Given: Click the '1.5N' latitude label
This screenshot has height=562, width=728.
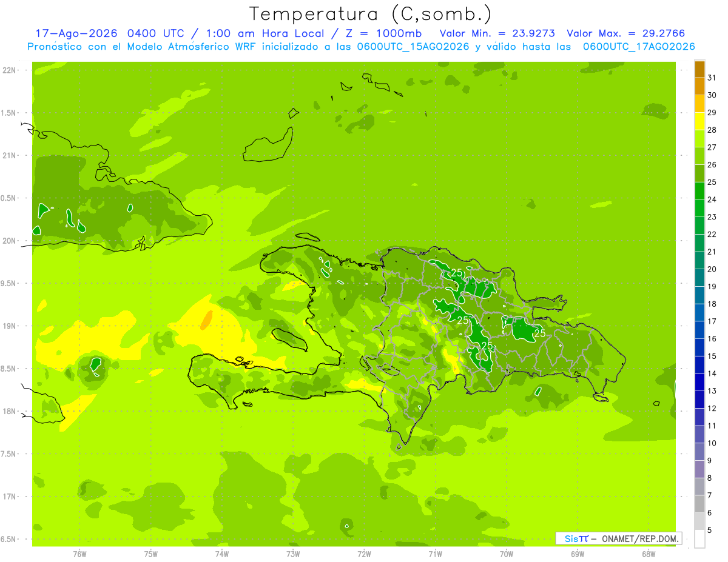Looking at the screenshot, I should pyautogui.click(x=8, y=113).
